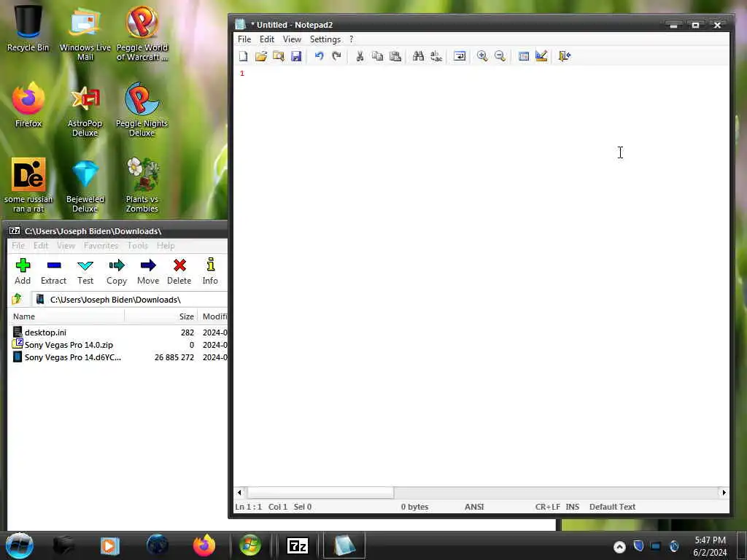This screenshot has height=560, width=747.
Task: Open Notepad2 File menu
Action: (x=244, y=39)
